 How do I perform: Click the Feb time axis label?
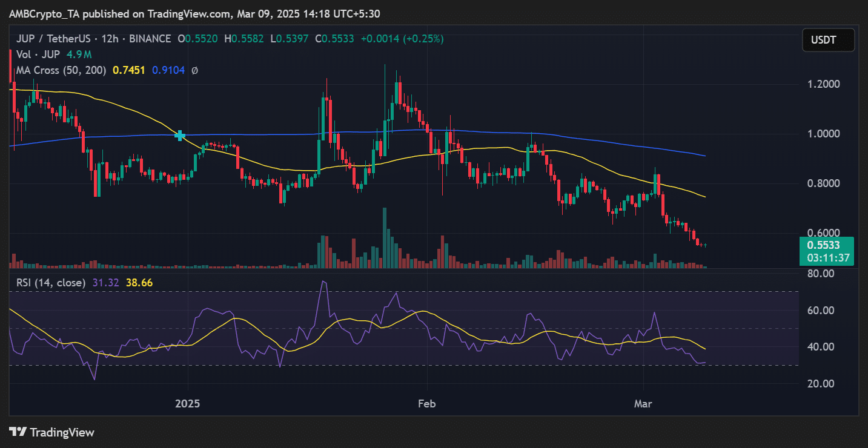428,404
